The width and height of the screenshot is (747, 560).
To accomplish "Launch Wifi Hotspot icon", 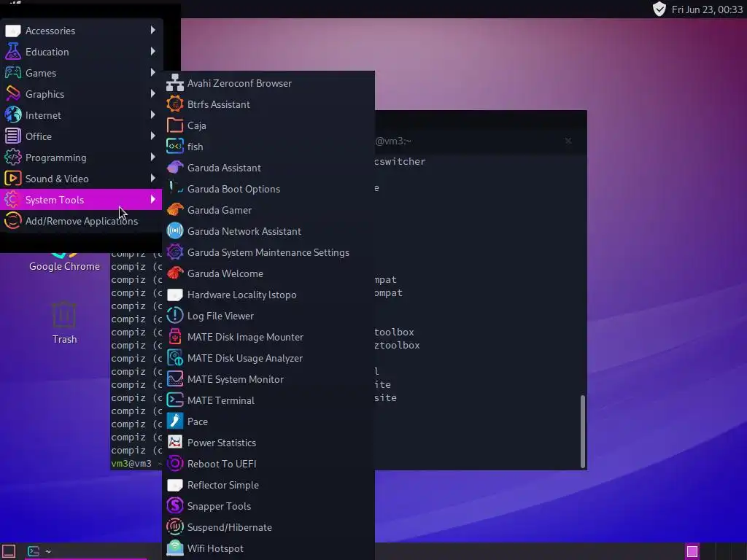I will 175,548.
